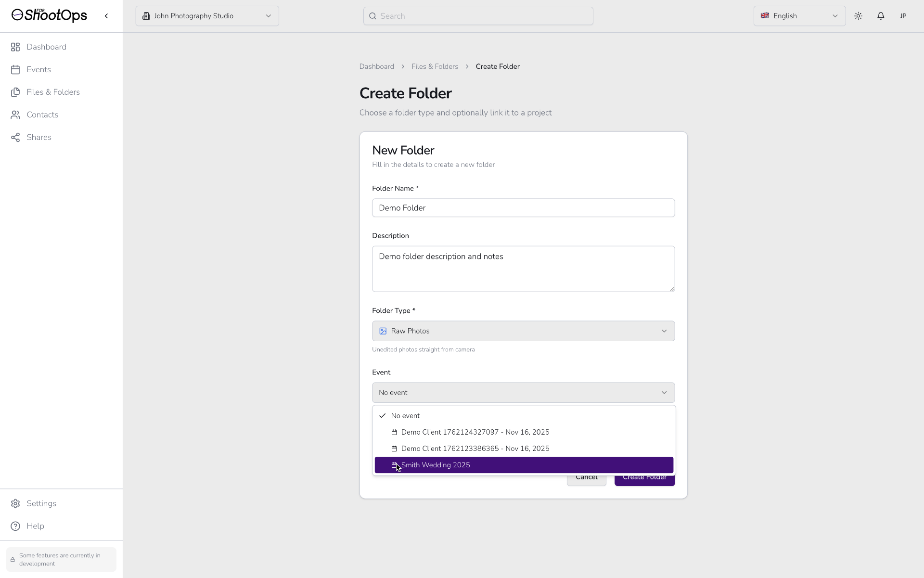Image resolution: width=924 pixels, height=578 pixels.
Task: Open the John Photography Studio dropdown
Action: click(207, 16)
